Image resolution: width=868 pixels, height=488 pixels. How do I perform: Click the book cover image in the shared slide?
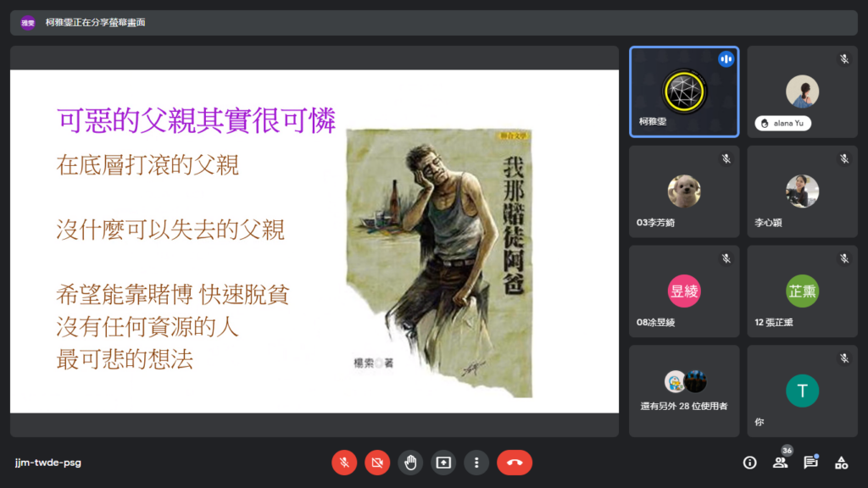click(440, 263)
